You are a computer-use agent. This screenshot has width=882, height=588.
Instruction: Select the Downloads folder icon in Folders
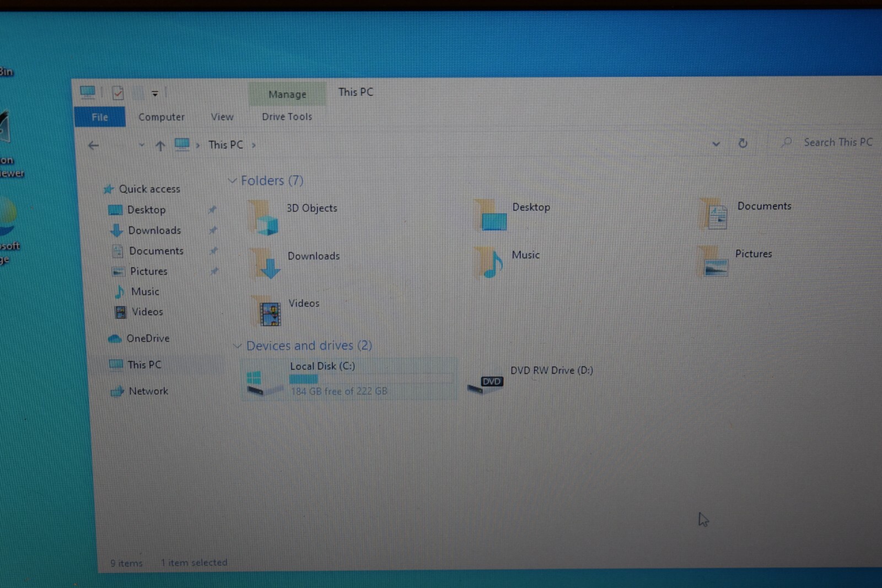click(265, 263)
